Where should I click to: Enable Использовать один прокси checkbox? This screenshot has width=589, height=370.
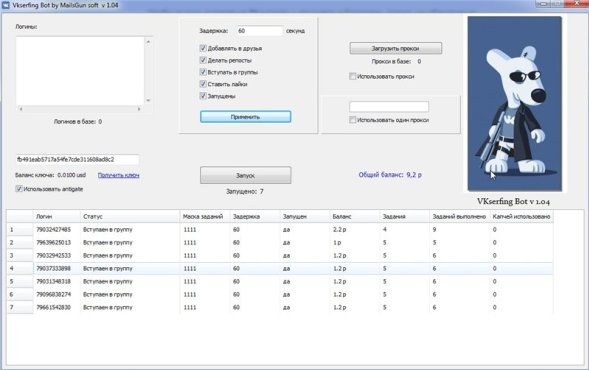coord(352,120)
